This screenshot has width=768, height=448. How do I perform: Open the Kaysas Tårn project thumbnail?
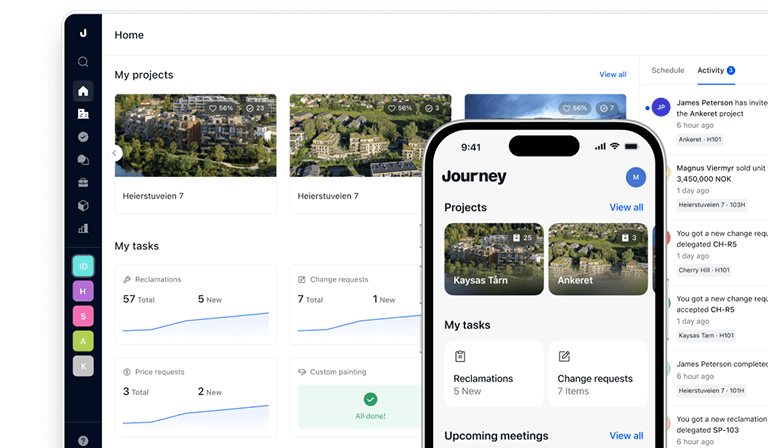[494, 259]
